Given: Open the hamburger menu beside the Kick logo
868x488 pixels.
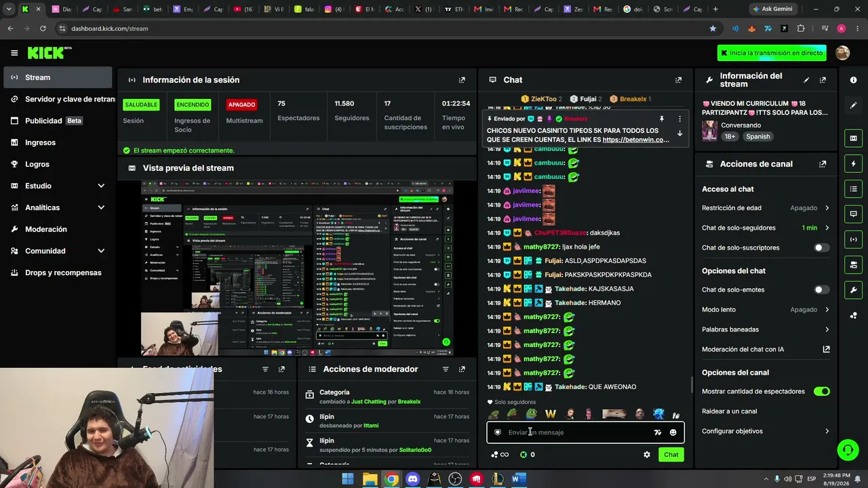Looking at the screenshot, I should (14, 53).
